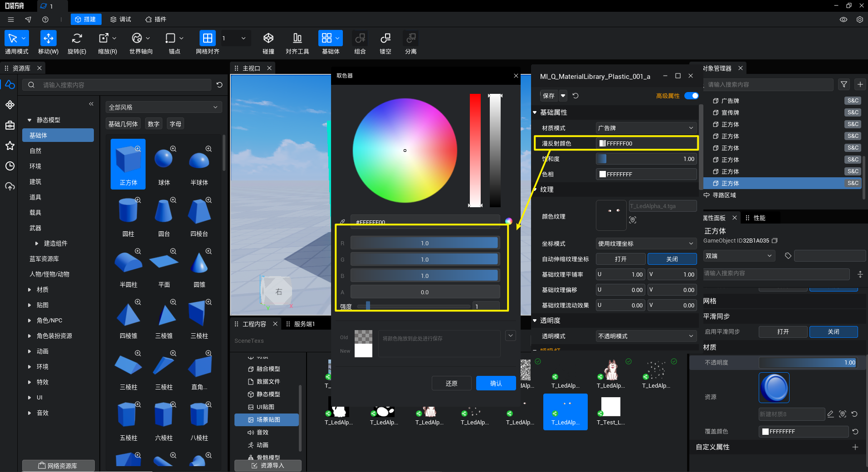Add new object with plus icon

click(x=860, y=84)
